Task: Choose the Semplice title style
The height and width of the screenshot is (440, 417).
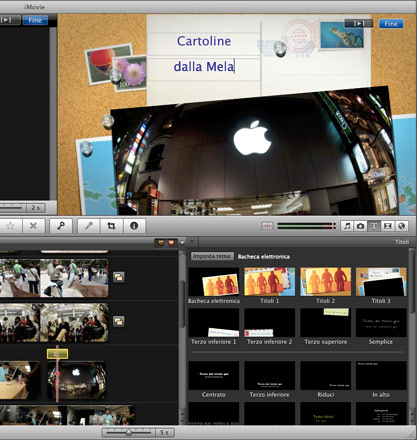Action: pos(381,322)
